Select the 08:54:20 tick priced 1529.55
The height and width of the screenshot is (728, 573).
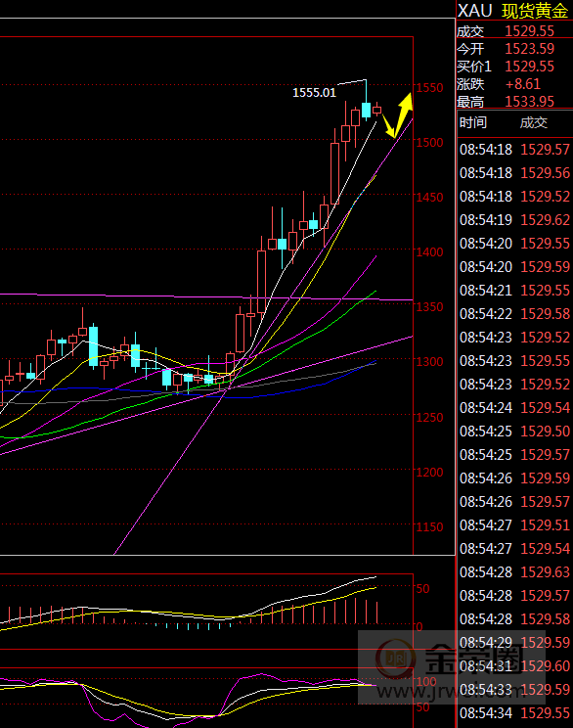[514, 244]
